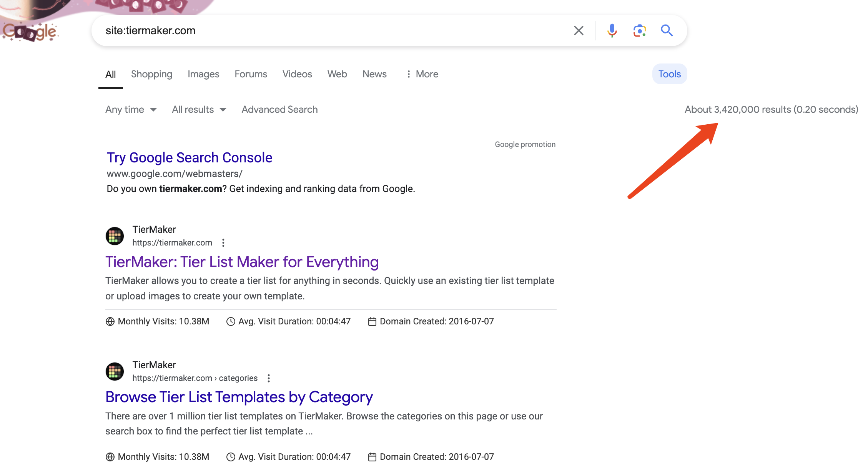Click Monthly Visits: 10.38M under categories result
The height and width of the screenshot is (471, 868).
[x=157, y=457]
